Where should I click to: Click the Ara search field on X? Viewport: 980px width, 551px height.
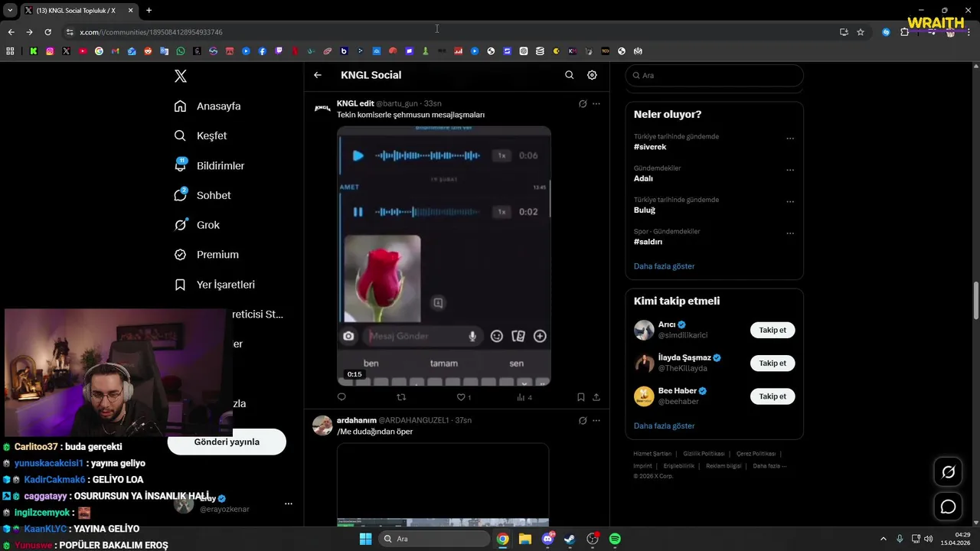click(714, 75)
